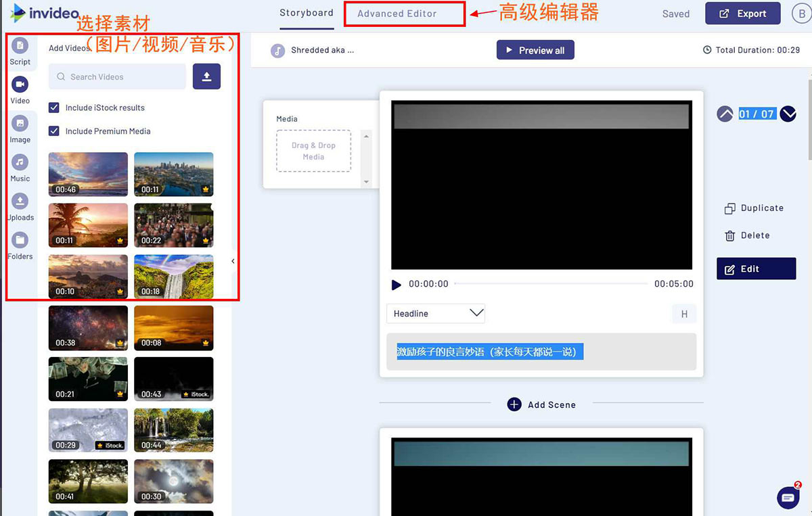Image resolution: width=812 pixels, height=516 pixels.
Task: Open the Folders sidebar icon
Action: coord(20,241)
